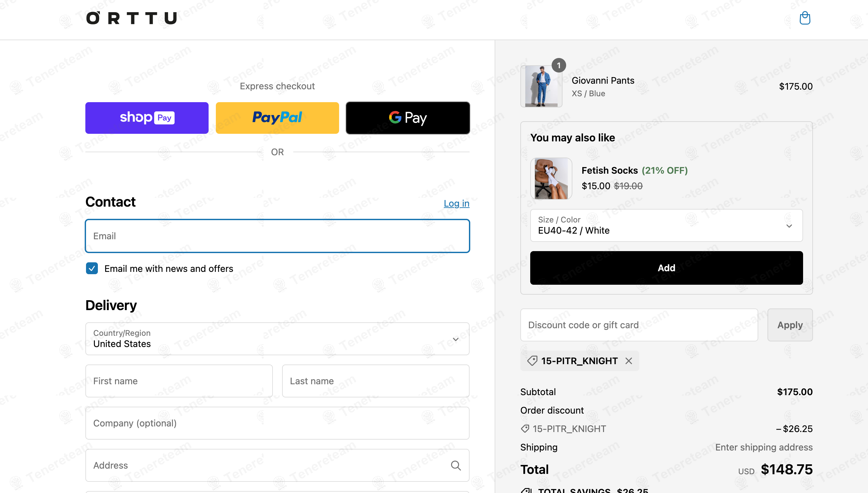View the Fetish Socks product image
Image resolution: width=868 pixels, height=493 pixels.
pyautogui.click(x=551, y=178)
